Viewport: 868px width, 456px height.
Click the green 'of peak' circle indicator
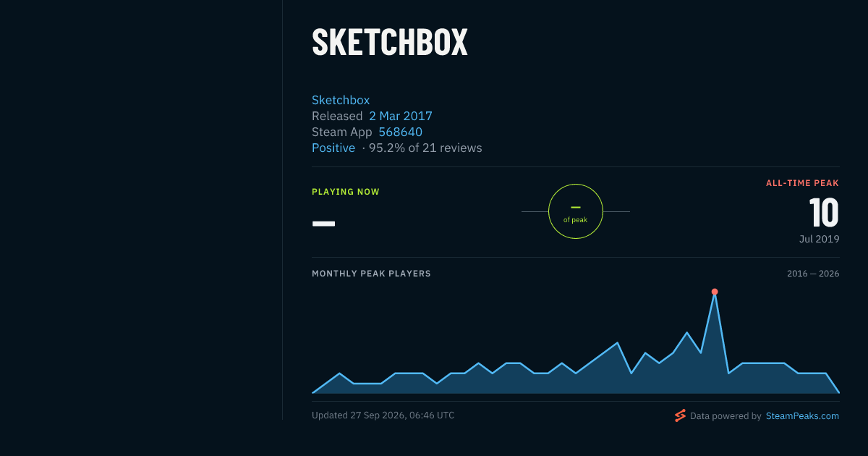[x=576, y=211]
